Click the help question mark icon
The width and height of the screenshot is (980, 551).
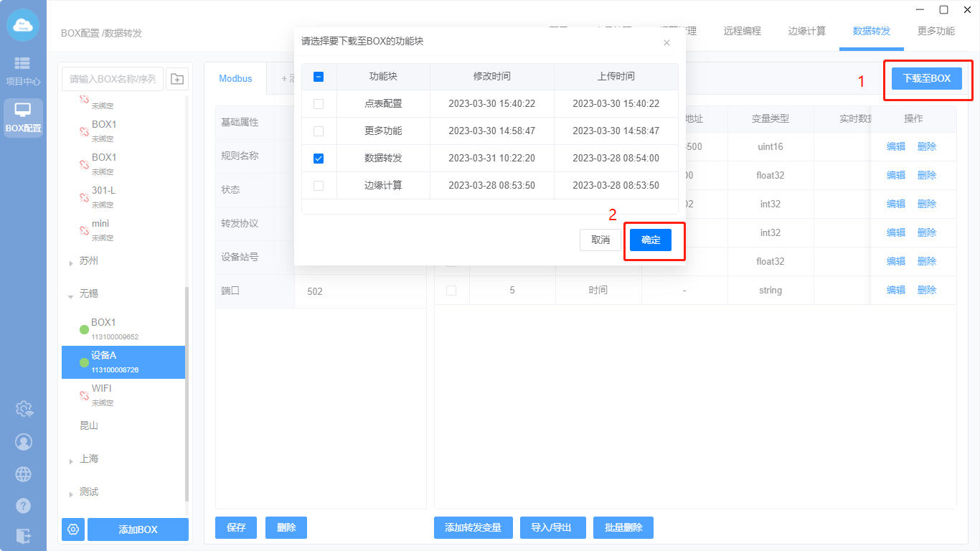coord(24,506)
